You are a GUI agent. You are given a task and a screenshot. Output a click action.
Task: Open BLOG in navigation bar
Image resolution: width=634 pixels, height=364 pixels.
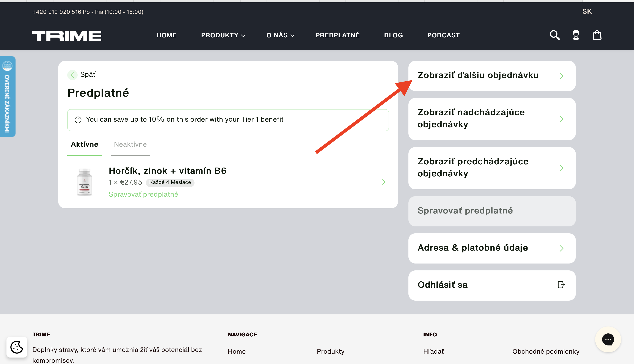click(x=394, y=35)
